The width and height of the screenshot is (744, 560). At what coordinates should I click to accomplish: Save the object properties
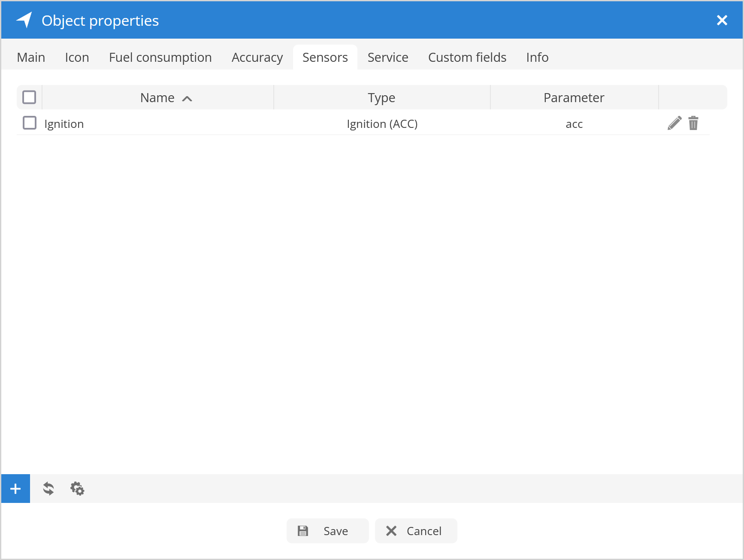click(x=327, y=531)
